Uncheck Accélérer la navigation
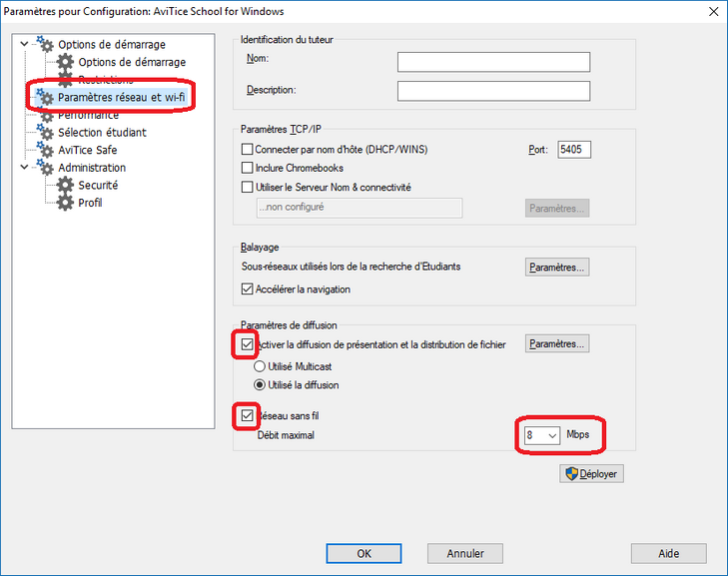This screenshot has width=728, height=576. point(249,289)
